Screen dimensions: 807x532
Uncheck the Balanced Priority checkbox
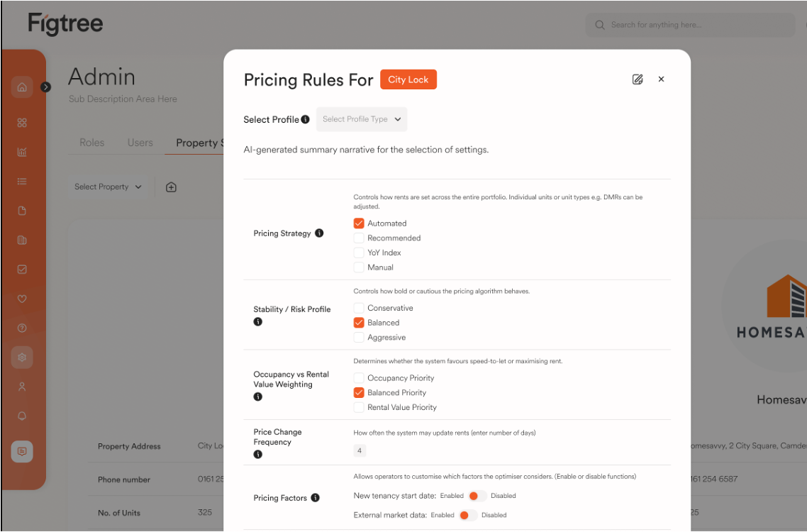click(359, 393)
